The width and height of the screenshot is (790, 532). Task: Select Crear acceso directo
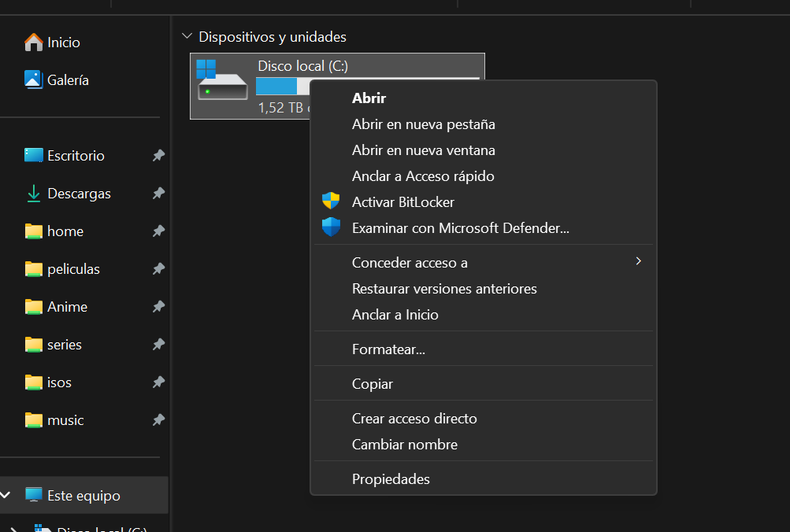pos(484,418)
